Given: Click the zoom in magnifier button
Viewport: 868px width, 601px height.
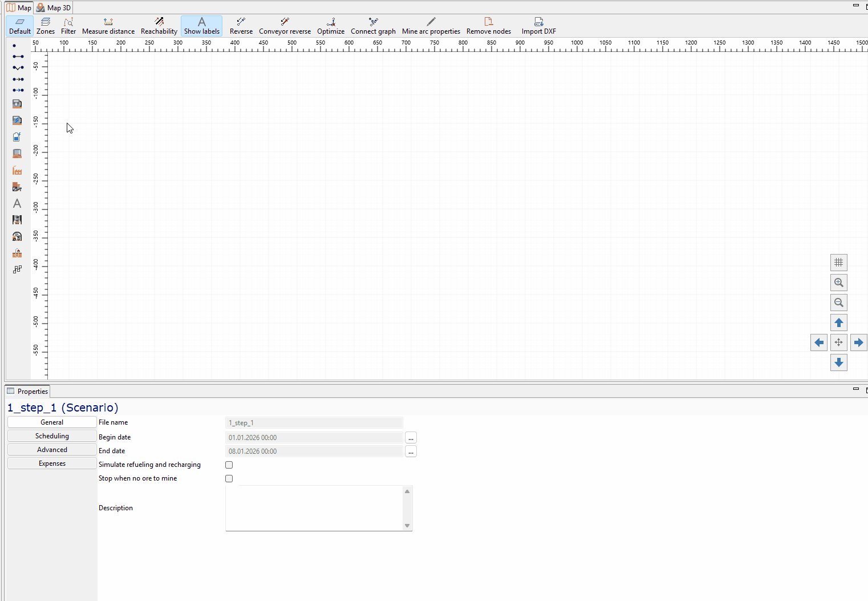Looking at the screenshot, I should (x=838, y=283).
